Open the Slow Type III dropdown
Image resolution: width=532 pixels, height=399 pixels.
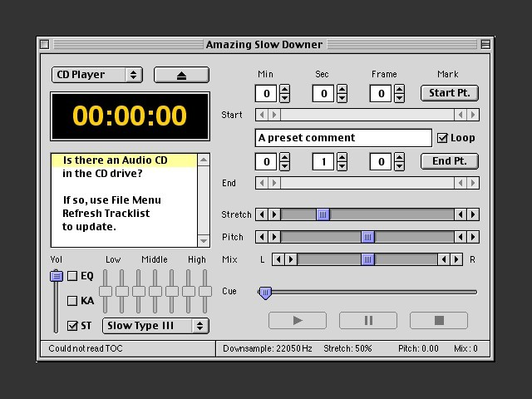tap(155, 326)
